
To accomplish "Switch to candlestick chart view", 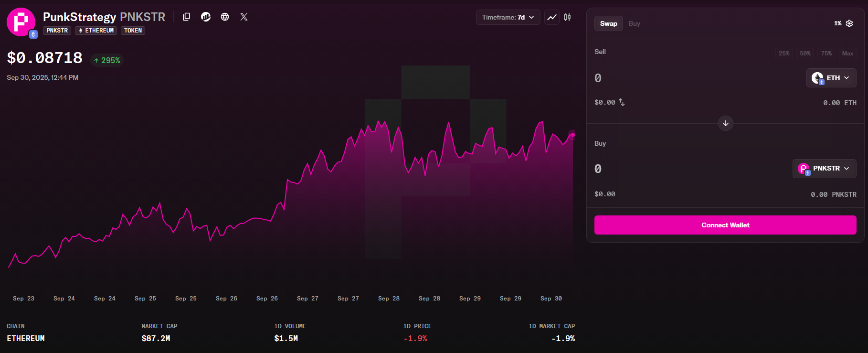I will (567, 17).
